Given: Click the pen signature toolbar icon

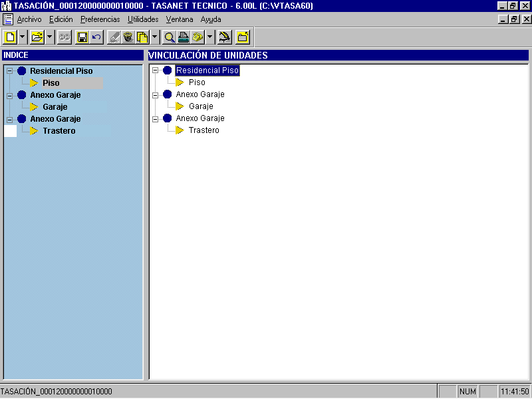Looking at the screenshot, I should (225, 37).
